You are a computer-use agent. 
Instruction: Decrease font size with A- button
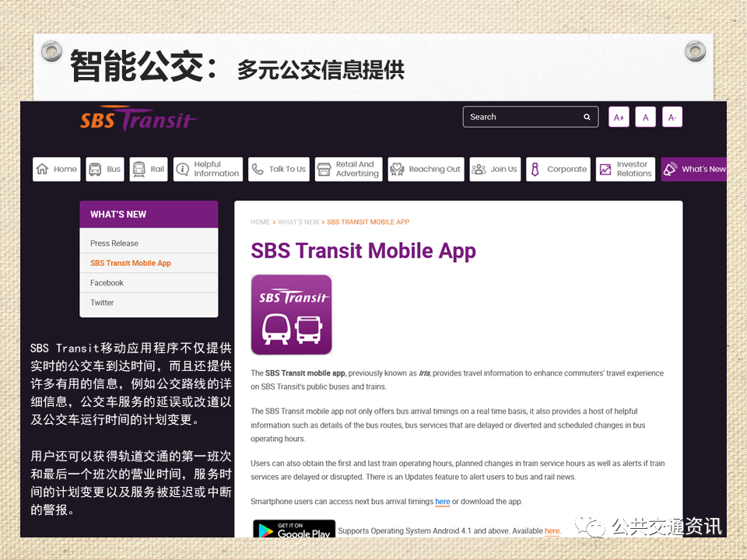[672, 117]
